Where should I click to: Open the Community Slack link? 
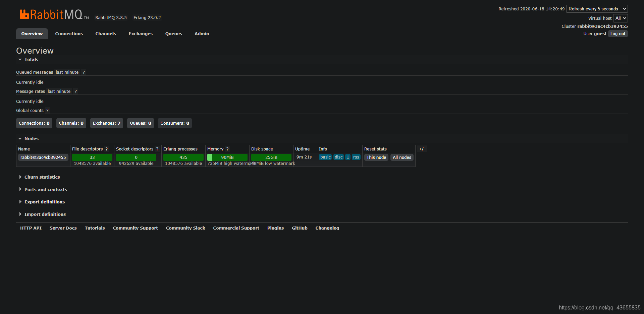pyautogui.click(x=185, y=228)
